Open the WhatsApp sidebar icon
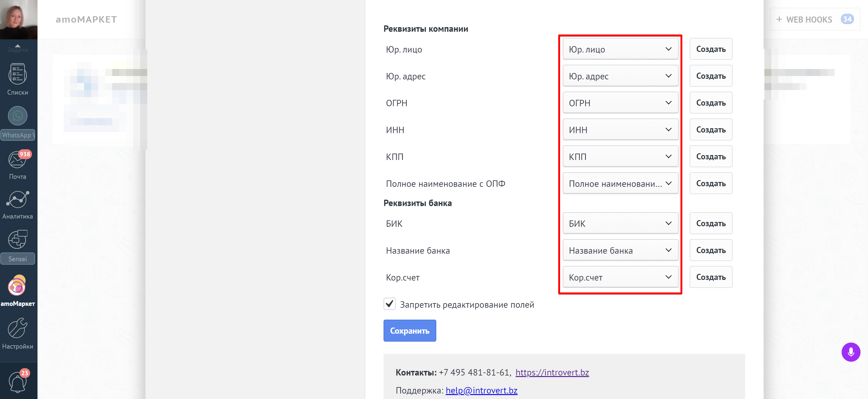 tap(17, 116)
